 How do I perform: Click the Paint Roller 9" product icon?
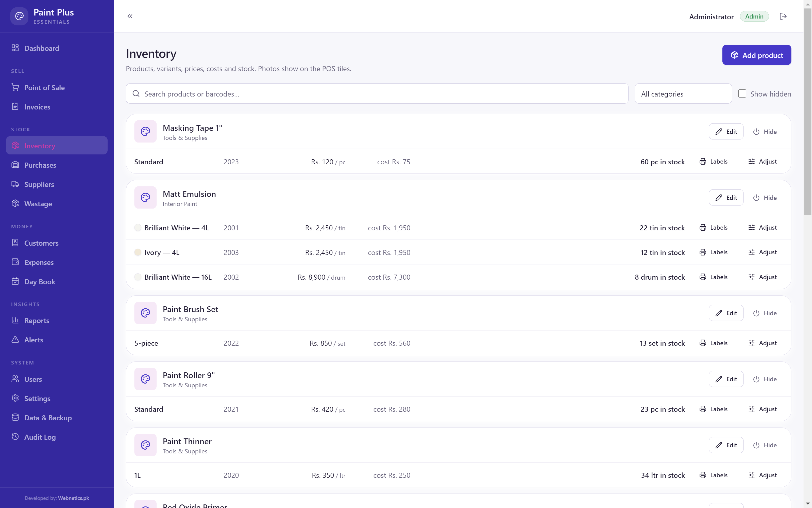tap(145, 379)
